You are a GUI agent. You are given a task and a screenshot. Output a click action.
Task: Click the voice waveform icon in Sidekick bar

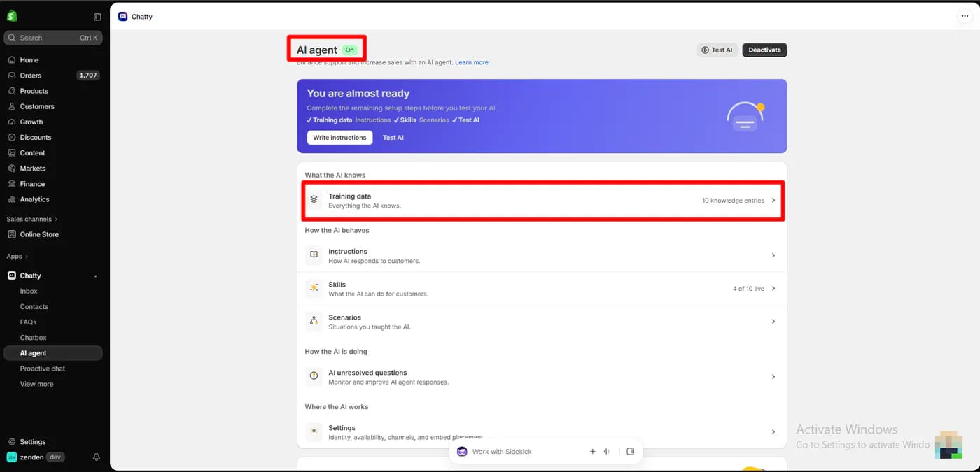coord(608,452)
